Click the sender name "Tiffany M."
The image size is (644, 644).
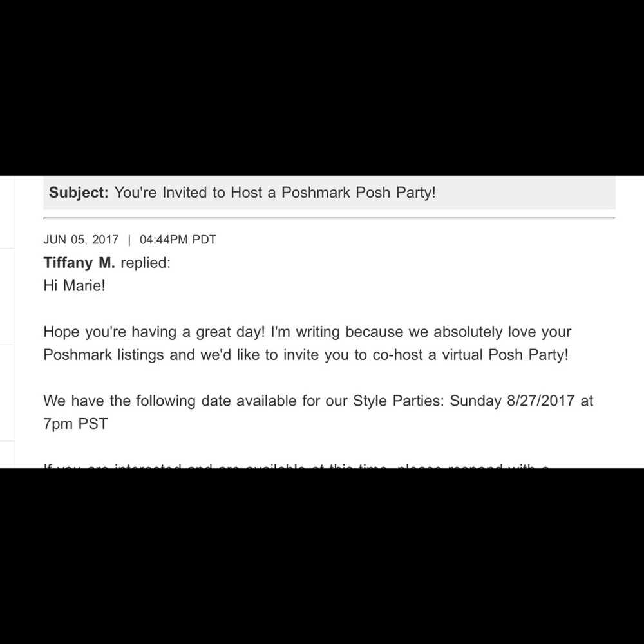pos(79,263)
